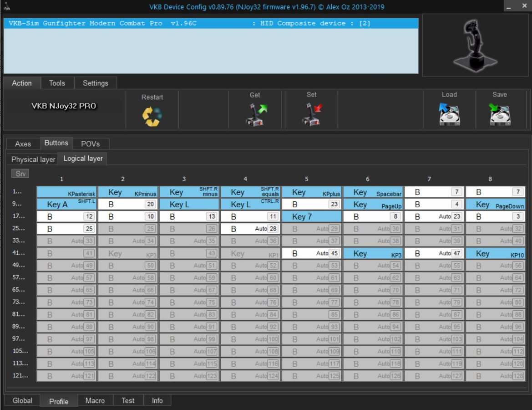Screen dimensions: 532x410
Task: Select the B 3 button cell
Action: (x=495, y=216)
